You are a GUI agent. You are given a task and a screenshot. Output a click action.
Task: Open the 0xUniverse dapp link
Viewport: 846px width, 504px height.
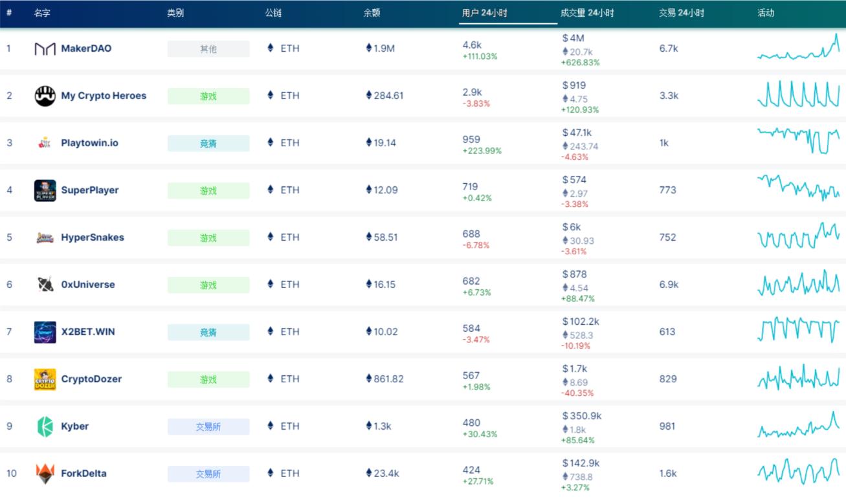pos(88,285)
